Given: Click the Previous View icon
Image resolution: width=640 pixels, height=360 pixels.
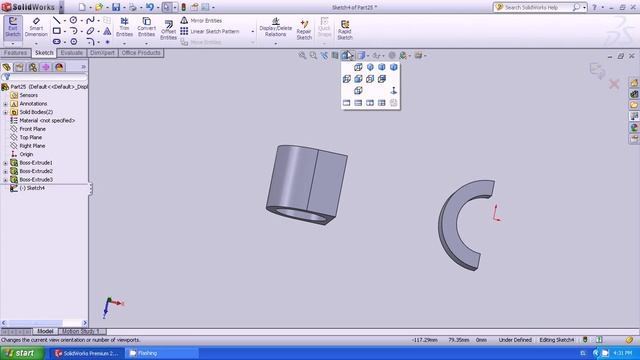Looking at the screenshot, I should coord(324,55).
